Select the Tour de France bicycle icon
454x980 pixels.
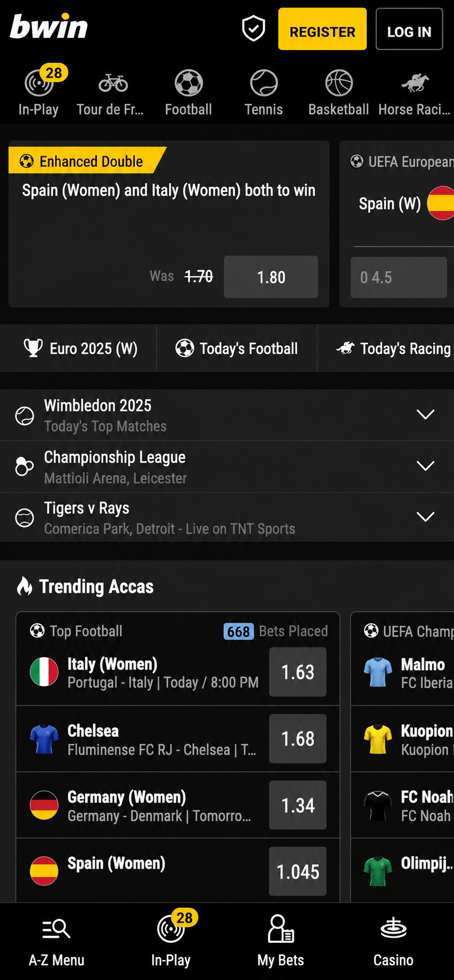click(x=113, y=83)
